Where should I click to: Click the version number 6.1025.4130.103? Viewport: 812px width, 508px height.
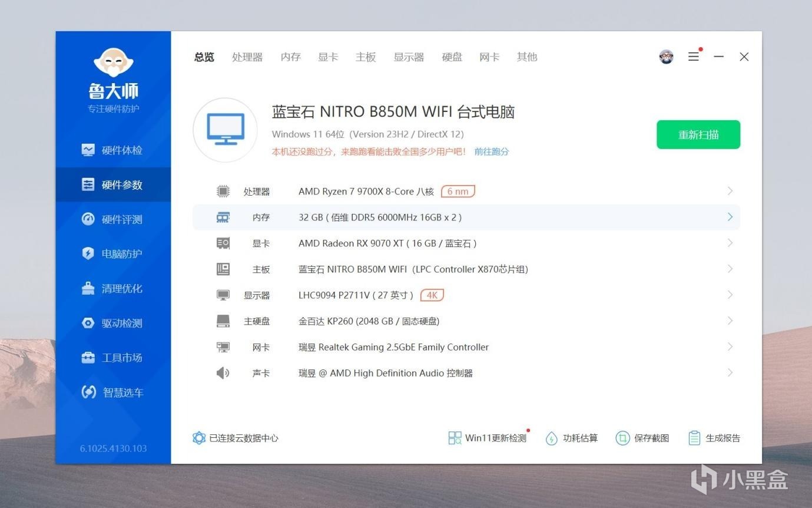pos(114,448)
